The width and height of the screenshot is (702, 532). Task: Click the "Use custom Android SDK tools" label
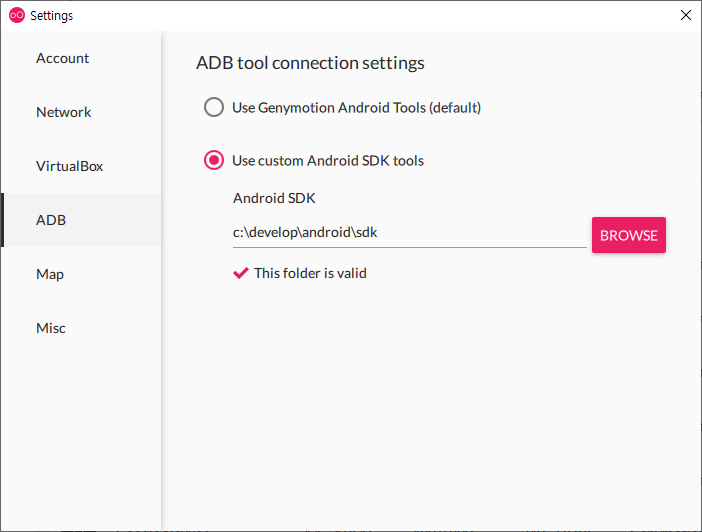[328, 160]
